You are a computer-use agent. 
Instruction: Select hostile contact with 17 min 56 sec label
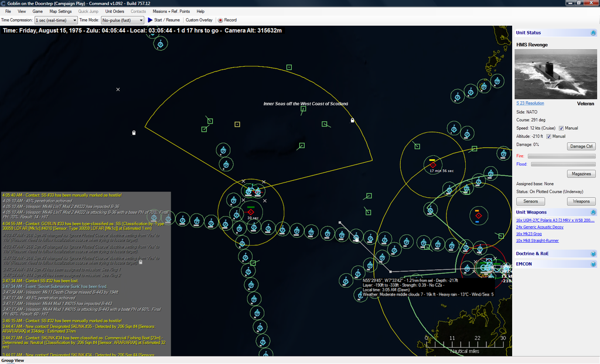tap(432, 165)
